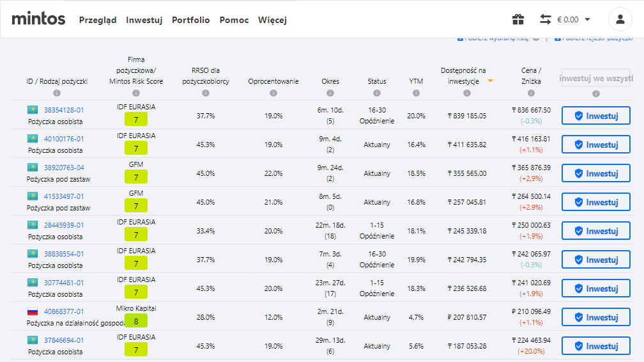Click Inwestuj for loan 40868377-01
This screenshot has width=644, height=362.
click(596, 317)
